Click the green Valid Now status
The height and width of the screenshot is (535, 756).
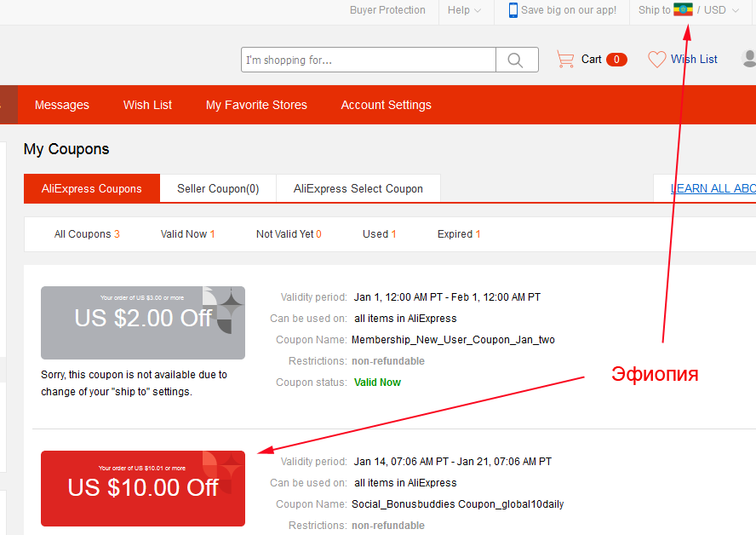point(377,382)
